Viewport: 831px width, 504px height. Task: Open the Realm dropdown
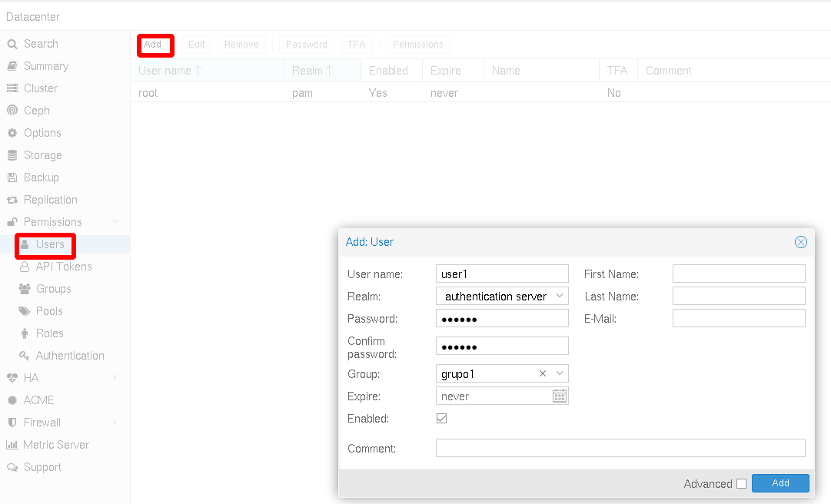(x=560, y=297)
